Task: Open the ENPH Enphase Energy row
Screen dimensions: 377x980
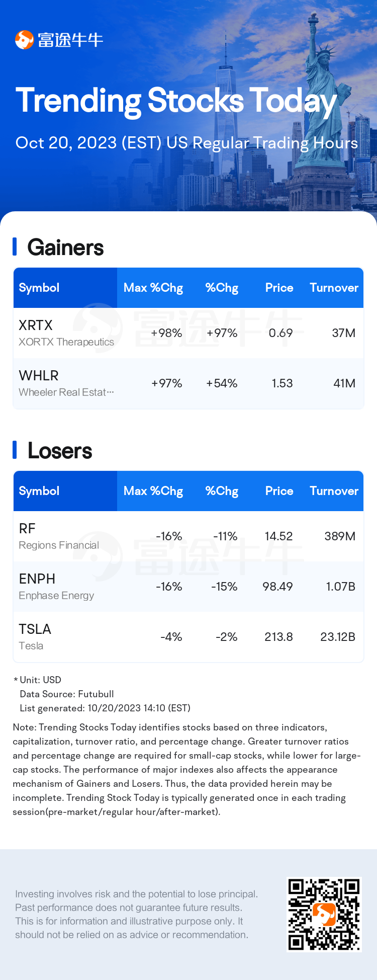Action: 189,587
